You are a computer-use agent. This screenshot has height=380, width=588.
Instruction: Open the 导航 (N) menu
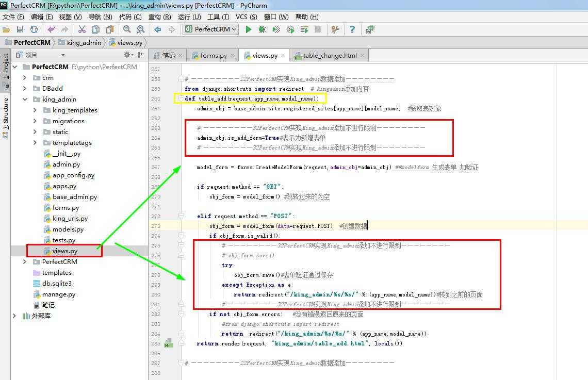[x=100, y=17]
